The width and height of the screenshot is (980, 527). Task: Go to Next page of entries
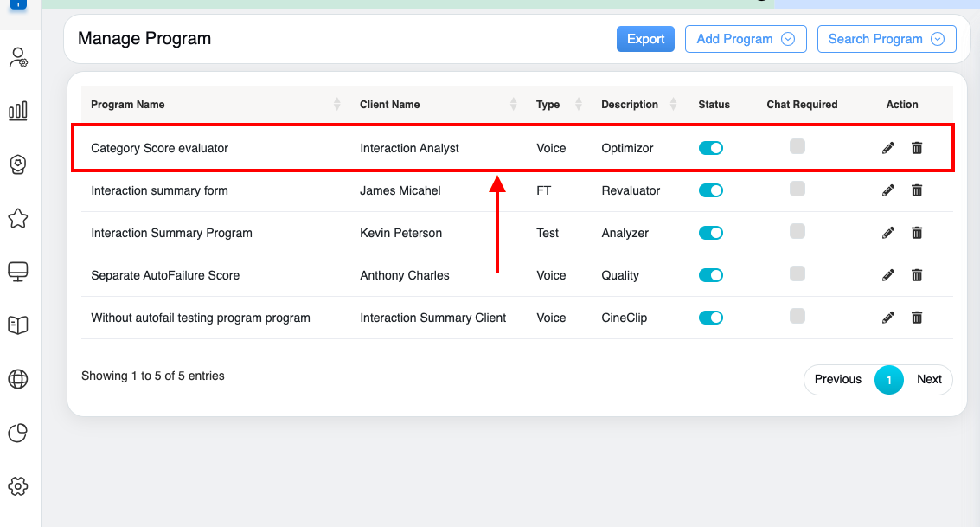[929, 379]
